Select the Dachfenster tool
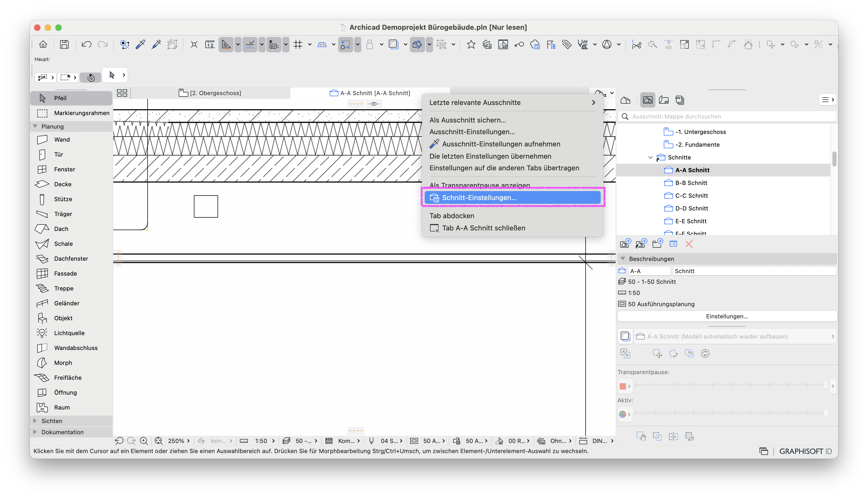This screenshot has width=868, height=498. click(x=71, y=259)
